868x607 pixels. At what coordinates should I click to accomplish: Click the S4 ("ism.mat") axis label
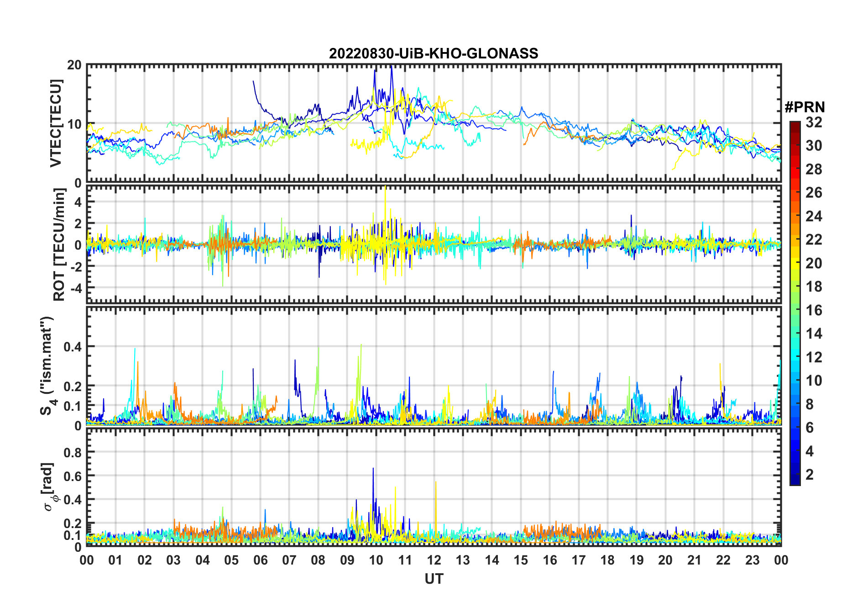(x=47, y=366)
